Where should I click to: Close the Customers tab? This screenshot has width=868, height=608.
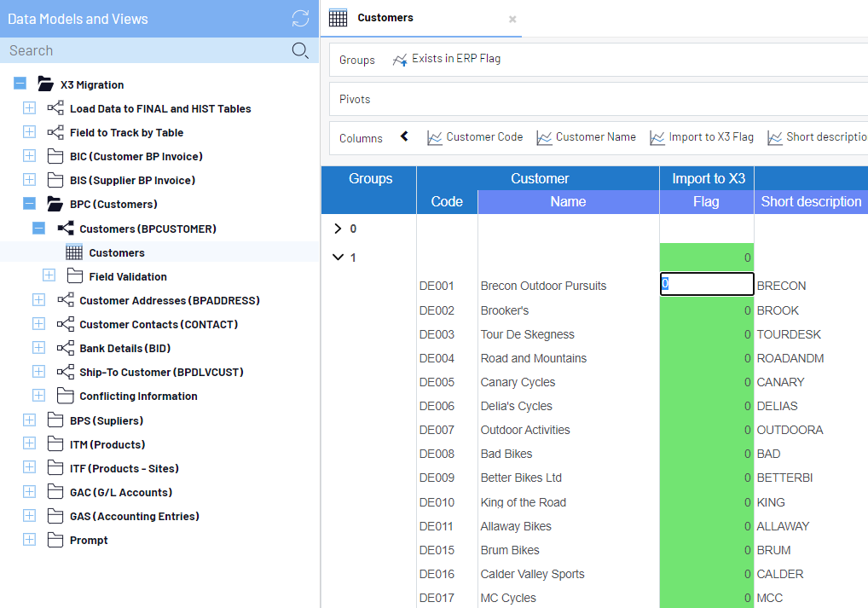[512, 19]
